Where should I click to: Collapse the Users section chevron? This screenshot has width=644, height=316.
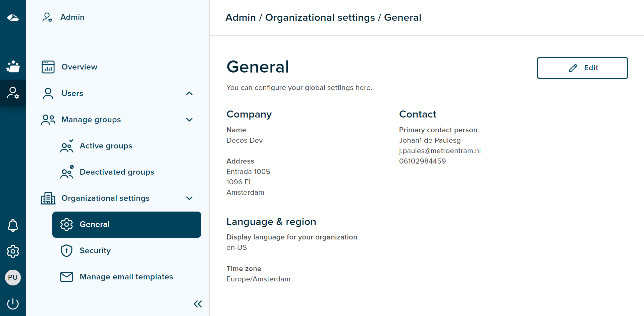[190, 93]
